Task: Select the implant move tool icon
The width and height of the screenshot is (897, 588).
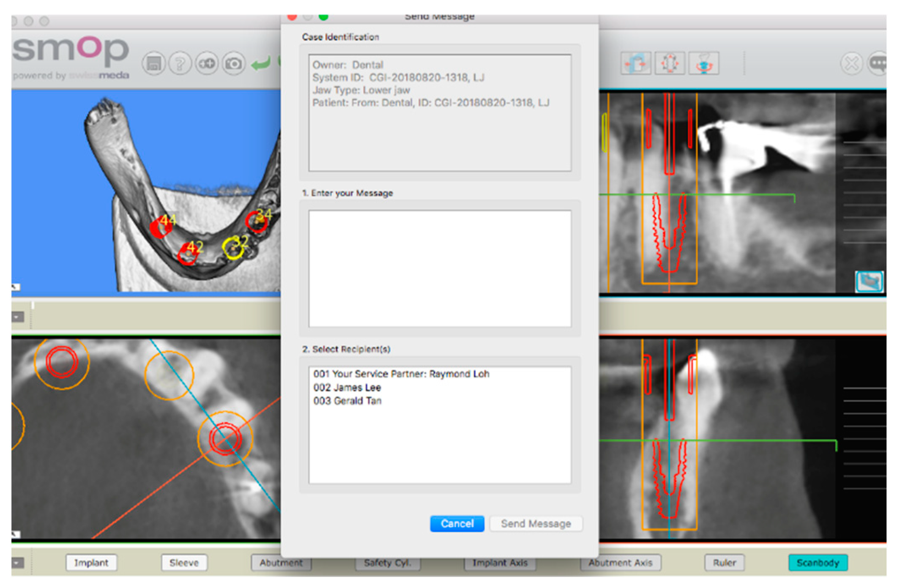Action: click(x=636, y=64)
